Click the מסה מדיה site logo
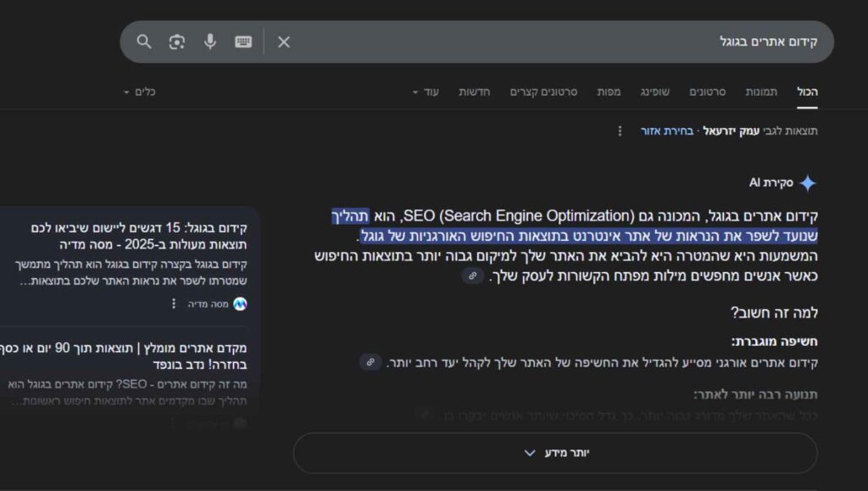 240,304
